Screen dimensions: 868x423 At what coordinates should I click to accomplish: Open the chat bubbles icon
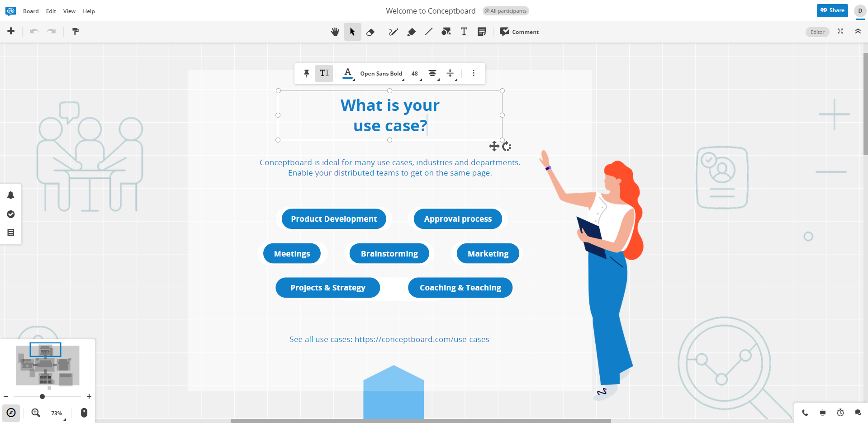point(858,413)
